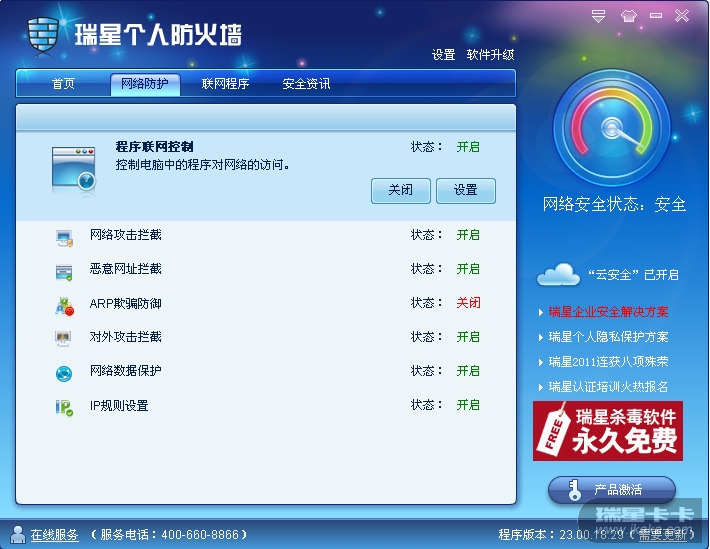Click the 产品激活 button
The height and width of the screenshot is (549, 710).
pyautogui.click(x=612, y=490)
